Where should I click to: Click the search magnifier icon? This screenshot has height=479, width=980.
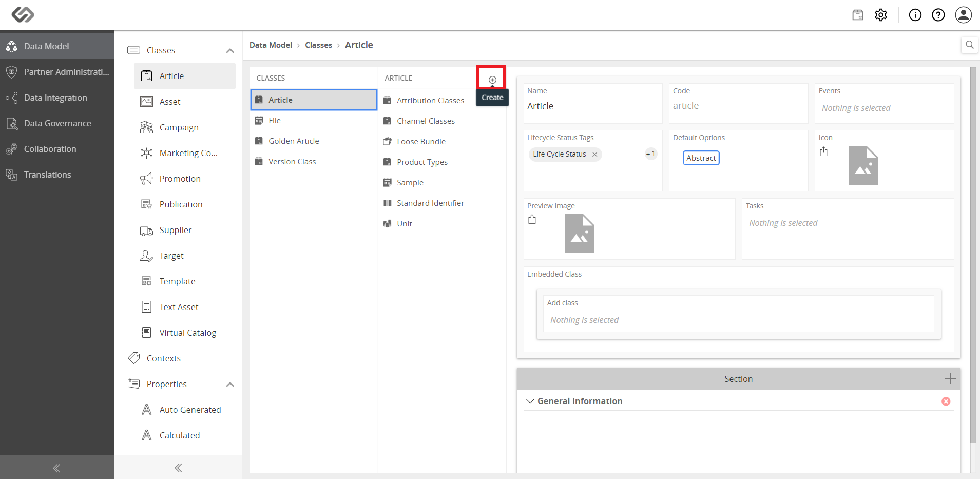coord(970,45)
